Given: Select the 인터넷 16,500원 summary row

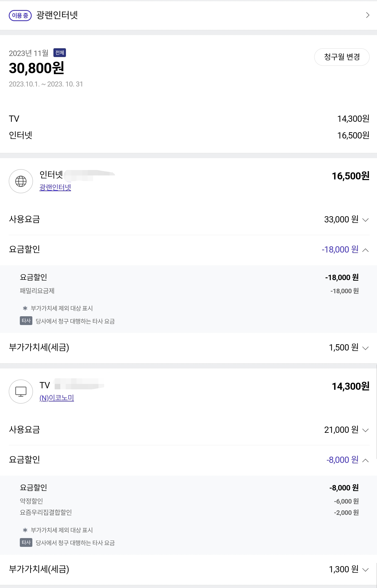Looking at the screenshot, I should pyautogui.click(x=189, y=135).
